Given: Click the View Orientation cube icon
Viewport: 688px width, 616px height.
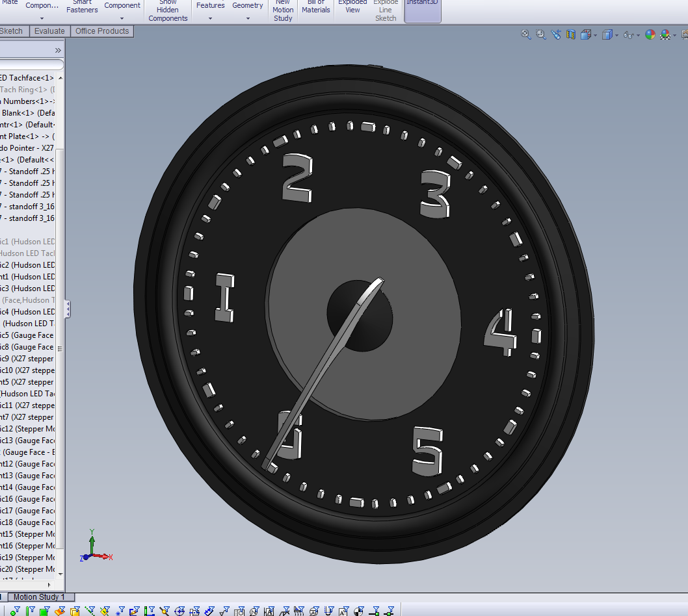Looking at the screenshot, I should click(x=586, y=35).
